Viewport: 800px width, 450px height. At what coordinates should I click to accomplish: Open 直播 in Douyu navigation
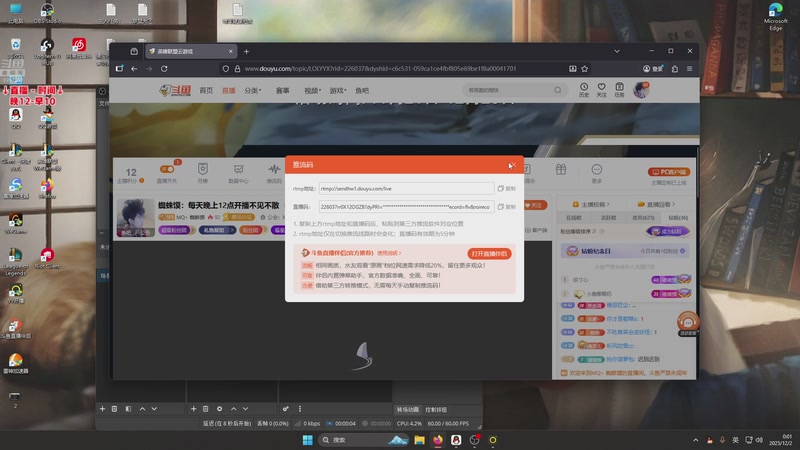229,90
